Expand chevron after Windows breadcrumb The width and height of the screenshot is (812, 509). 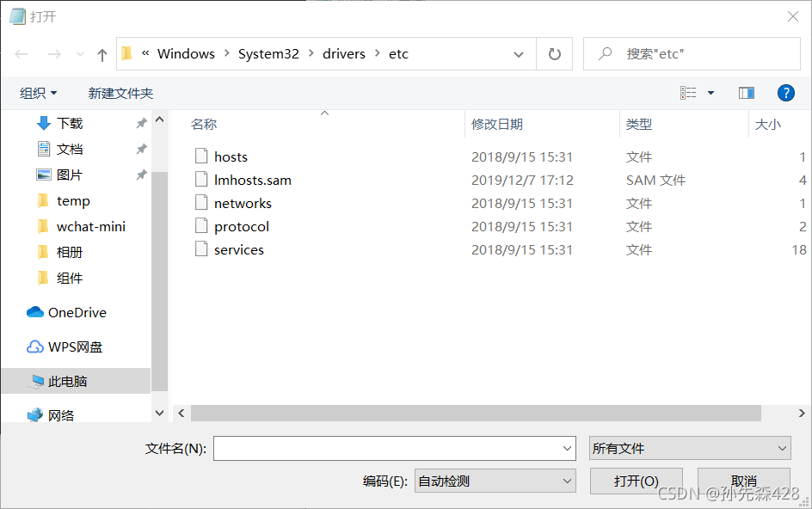227,53
